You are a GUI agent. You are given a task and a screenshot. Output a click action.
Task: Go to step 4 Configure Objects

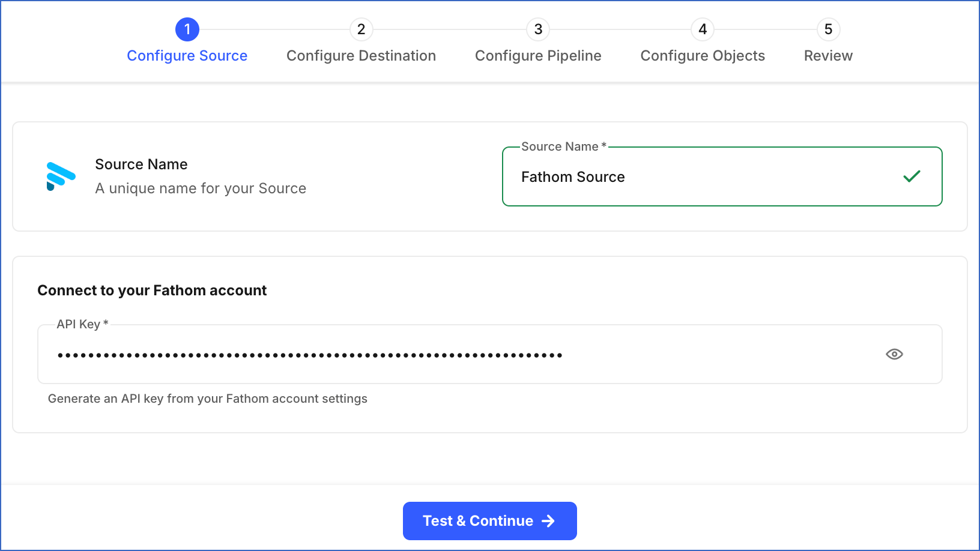703,41
